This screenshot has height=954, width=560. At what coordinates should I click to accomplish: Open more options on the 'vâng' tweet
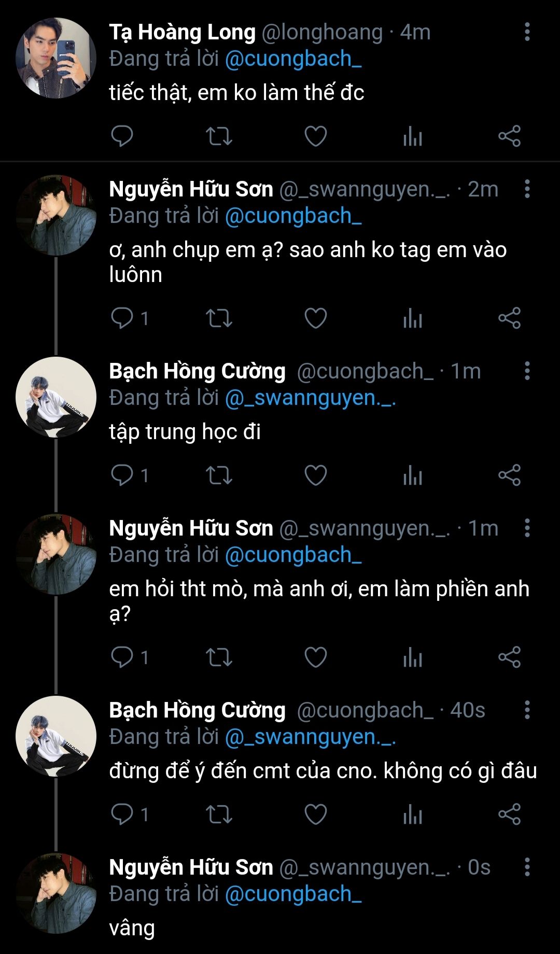pyautogui.click(x=527, y=867)
